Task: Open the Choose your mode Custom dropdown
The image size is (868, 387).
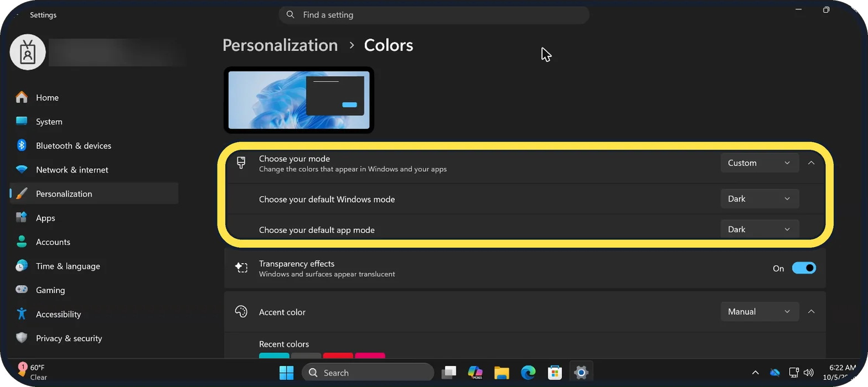Action: pos(759,163)
